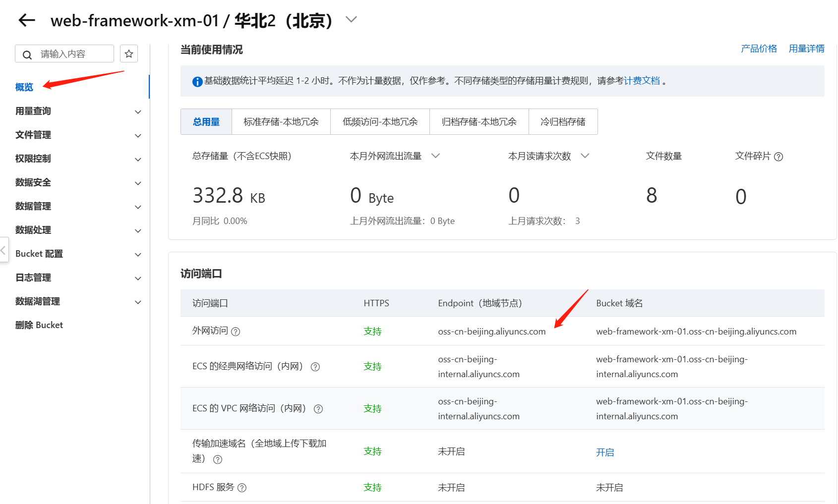Viewport: 838px width, 504px height.
Task: Open the 本月外网流出流量 dropdown
Action: coord(436,156)
